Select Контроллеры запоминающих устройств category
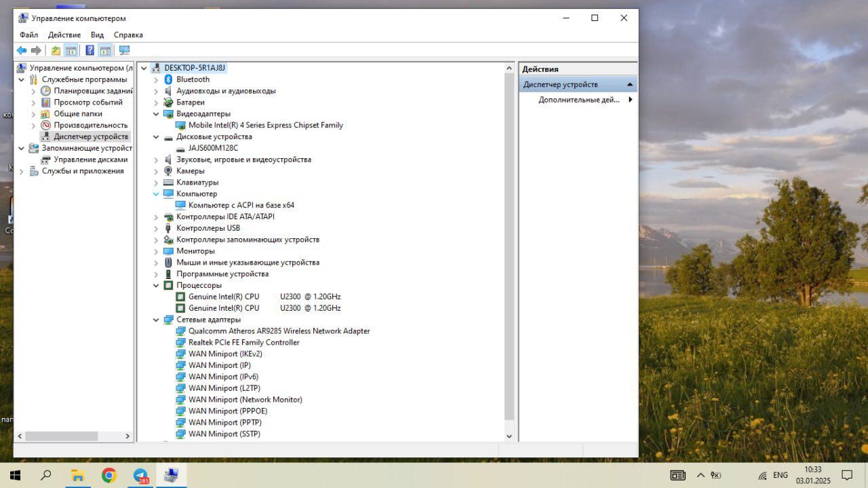 248,240
